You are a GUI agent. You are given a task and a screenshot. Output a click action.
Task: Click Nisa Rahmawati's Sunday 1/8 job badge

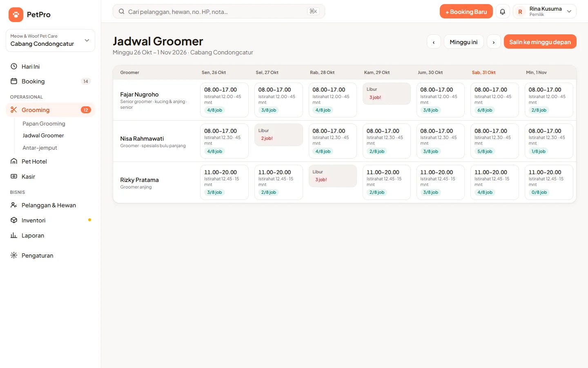coord(539,151)
